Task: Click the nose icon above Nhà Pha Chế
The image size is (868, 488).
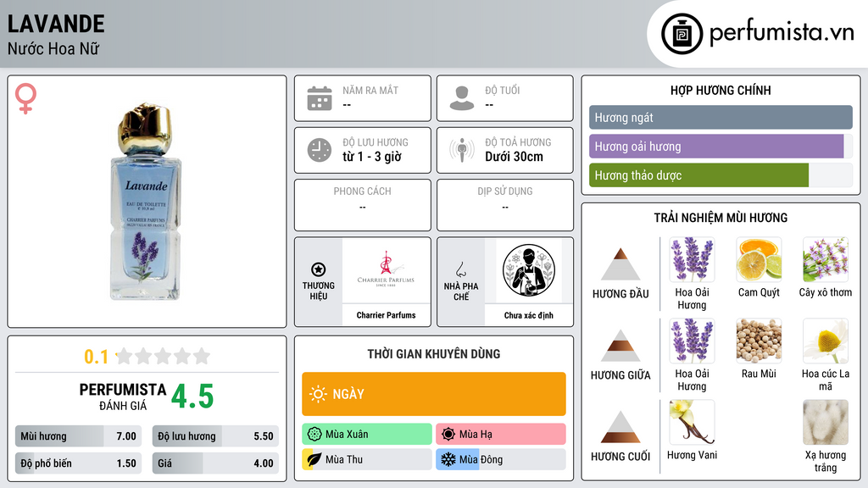Action: point(460,269)
